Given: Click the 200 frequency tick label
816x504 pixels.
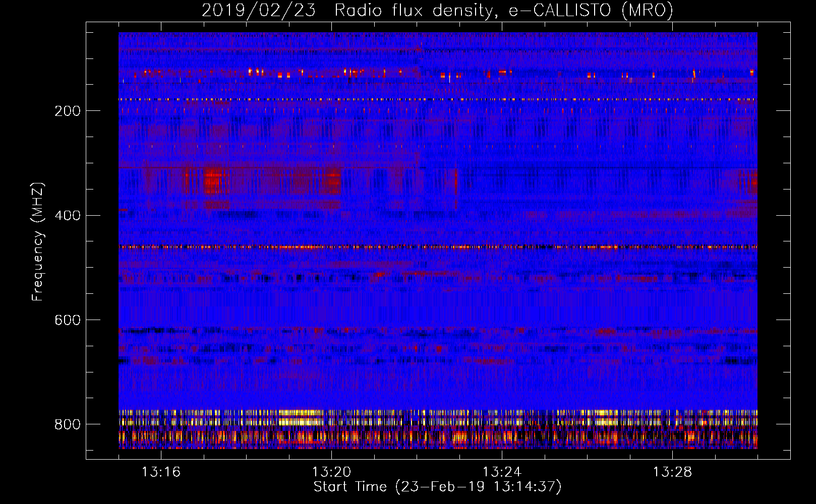Looking at the screenshot, I should click(x=68, y=111).
